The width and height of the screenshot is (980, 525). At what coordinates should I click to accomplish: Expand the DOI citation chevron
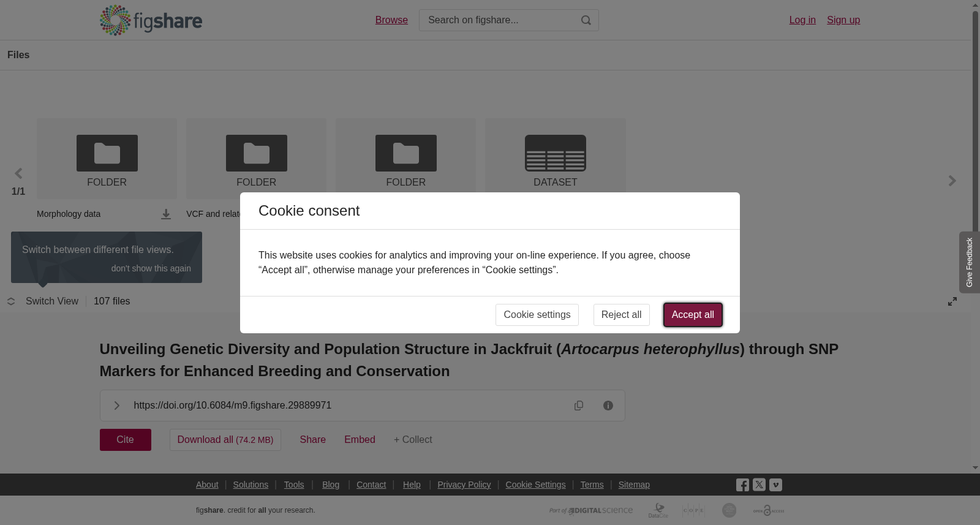(x=116, y=406)
